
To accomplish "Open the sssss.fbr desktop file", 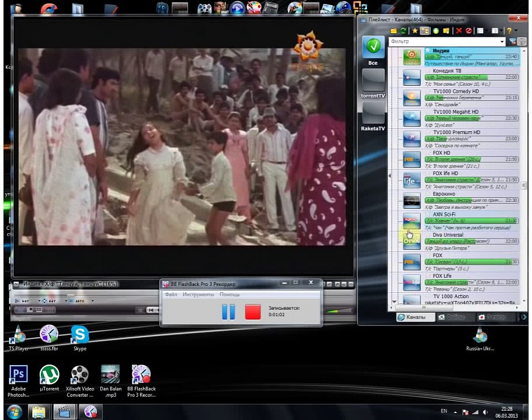I will coord(49,338).
